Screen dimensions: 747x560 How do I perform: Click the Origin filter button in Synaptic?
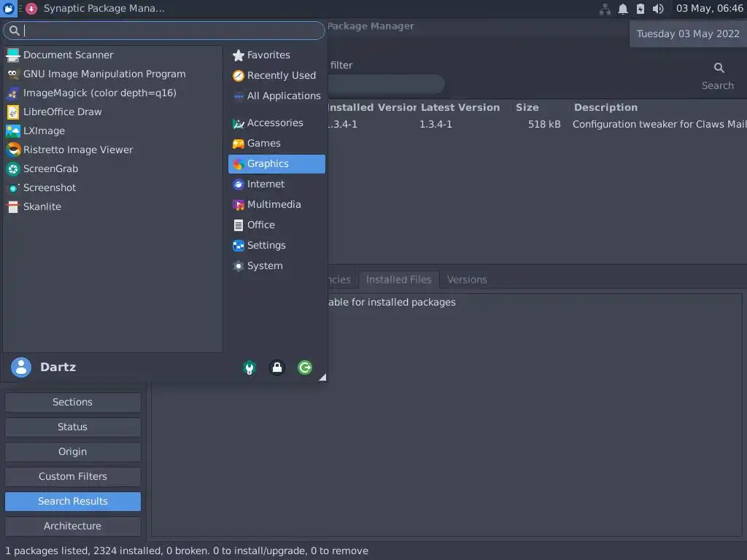pos(73,452)
